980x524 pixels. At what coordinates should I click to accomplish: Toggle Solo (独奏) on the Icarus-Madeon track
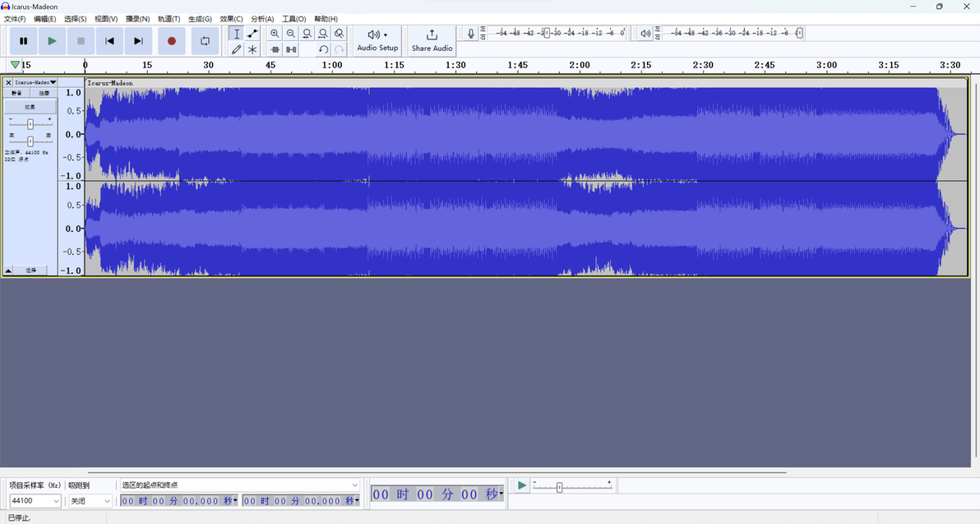[x=44, y=93]
